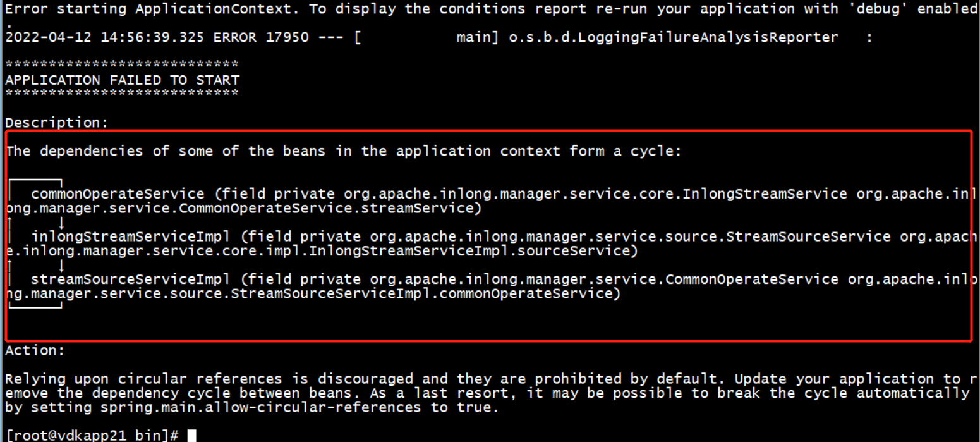Select the 'commonOperateService' bean name

118,193
